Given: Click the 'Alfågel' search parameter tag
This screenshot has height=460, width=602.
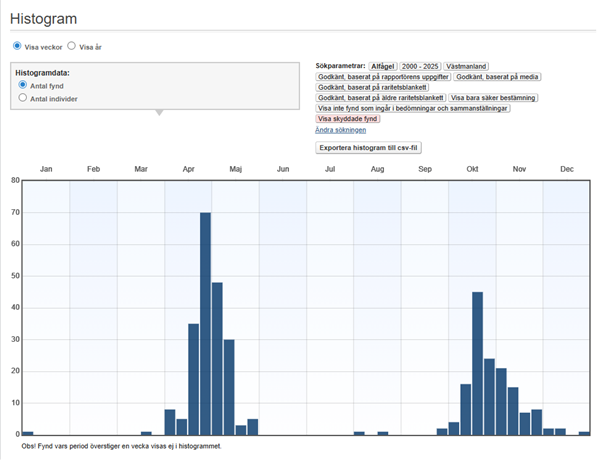Looking at the screenshot, I should click(382, 65).
